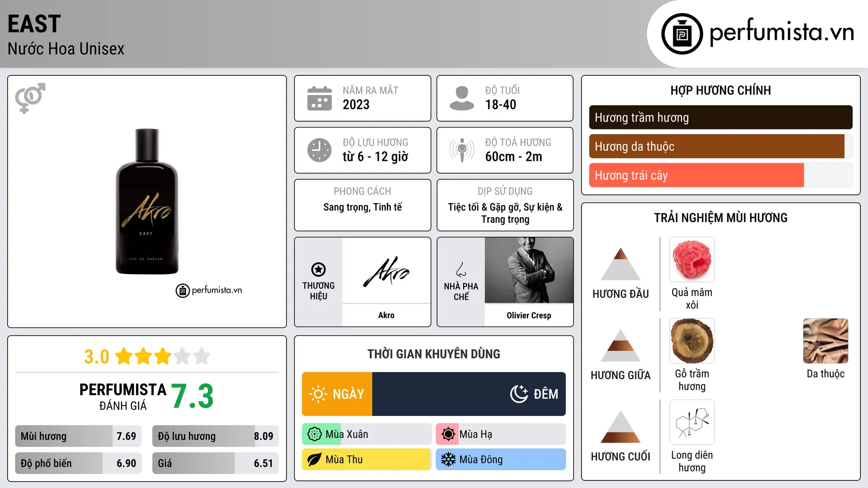The width and height of the screenshot is (868, 488).
Task: Click the THỜI GIAN KHUYÊN DÙNG heading
Action: (434, 354)
